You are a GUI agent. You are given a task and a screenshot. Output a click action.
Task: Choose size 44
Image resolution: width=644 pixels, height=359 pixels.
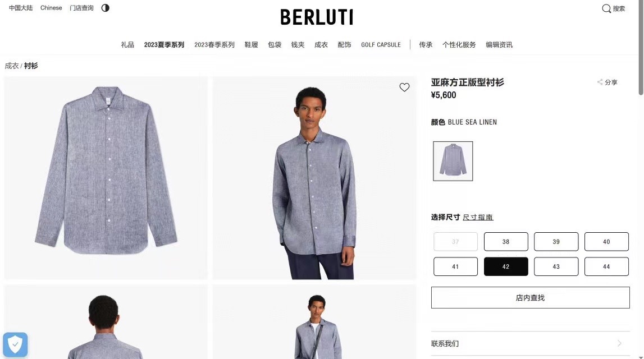coord(606,266)
